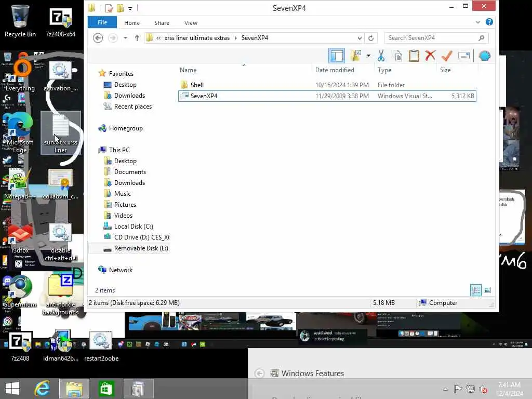
Task: Open the Classic Shell settings shell icon
Action: point(485,56)
